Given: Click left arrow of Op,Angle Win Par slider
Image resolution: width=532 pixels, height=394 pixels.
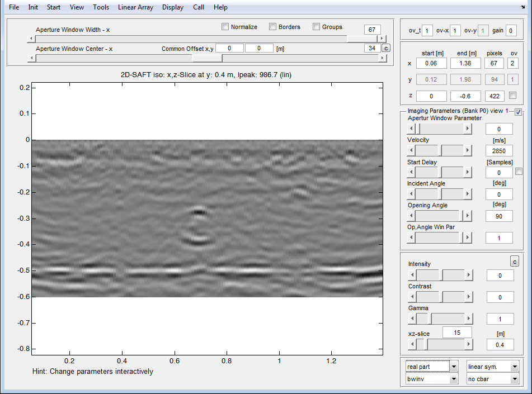Looking at the screenshot, I should tap(411, 238).
